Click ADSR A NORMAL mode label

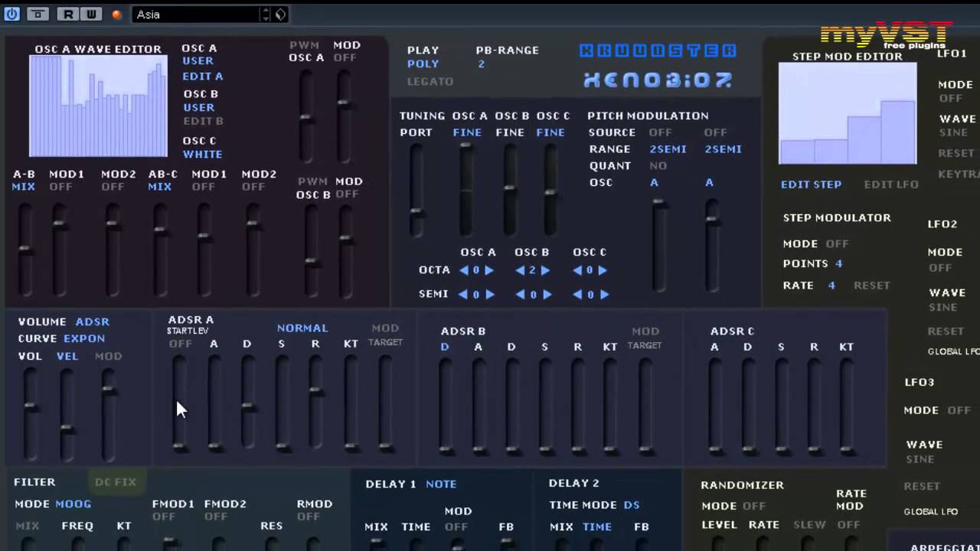pos(302,328)
